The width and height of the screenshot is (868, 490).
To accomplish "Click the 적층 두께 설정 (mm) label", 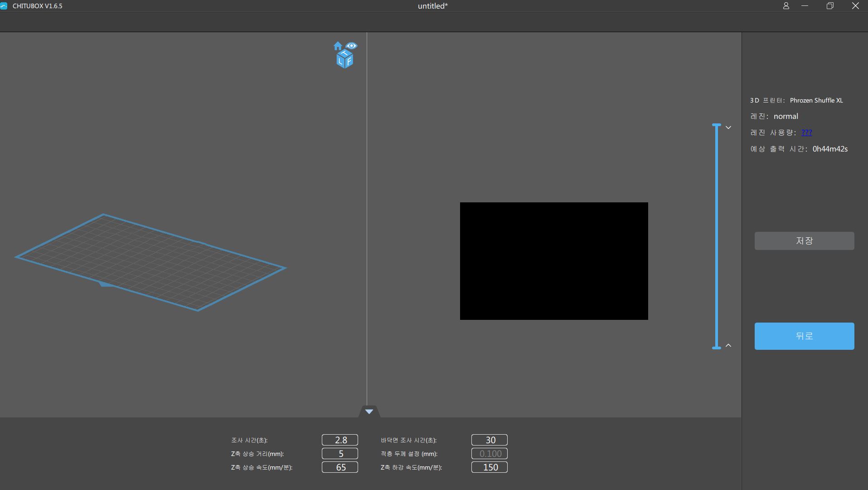I will (409, 454).
